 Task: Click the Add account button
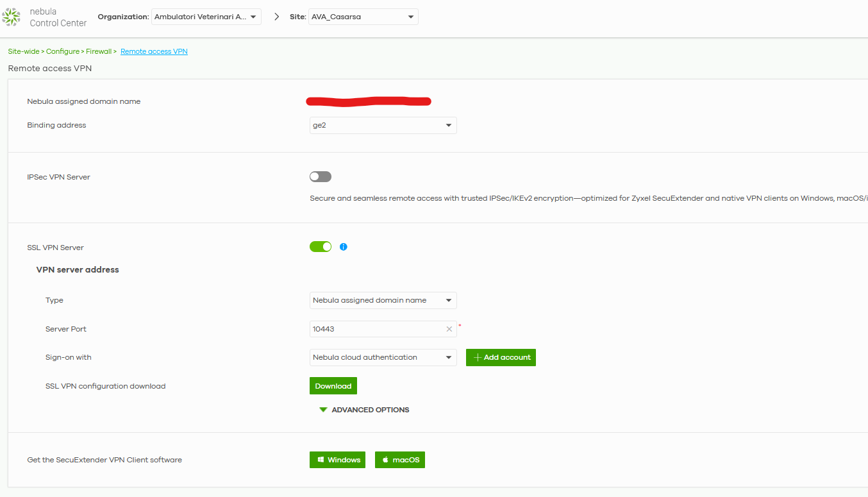[501, 357]
